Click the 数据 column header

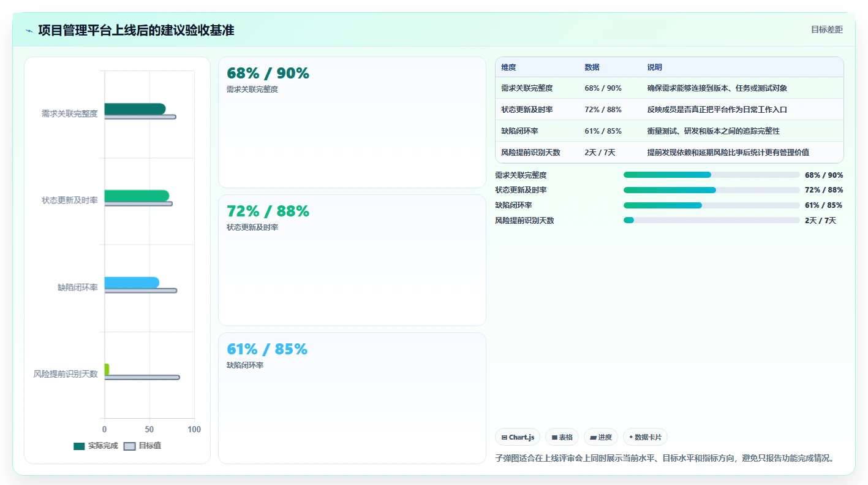pos(592,67)
